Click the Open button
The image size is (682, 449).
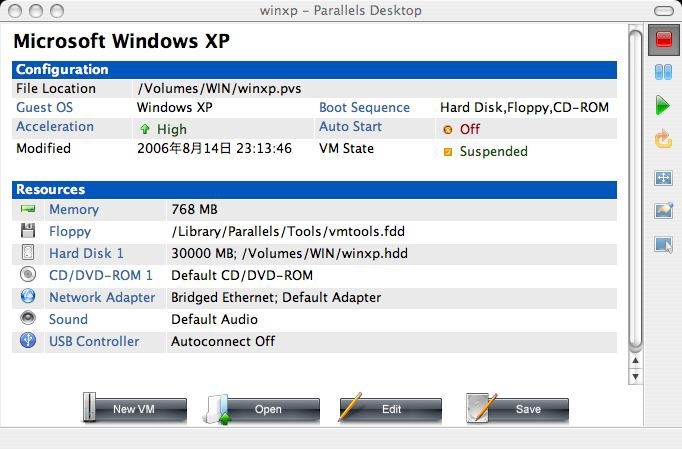[x=263, y=409]
